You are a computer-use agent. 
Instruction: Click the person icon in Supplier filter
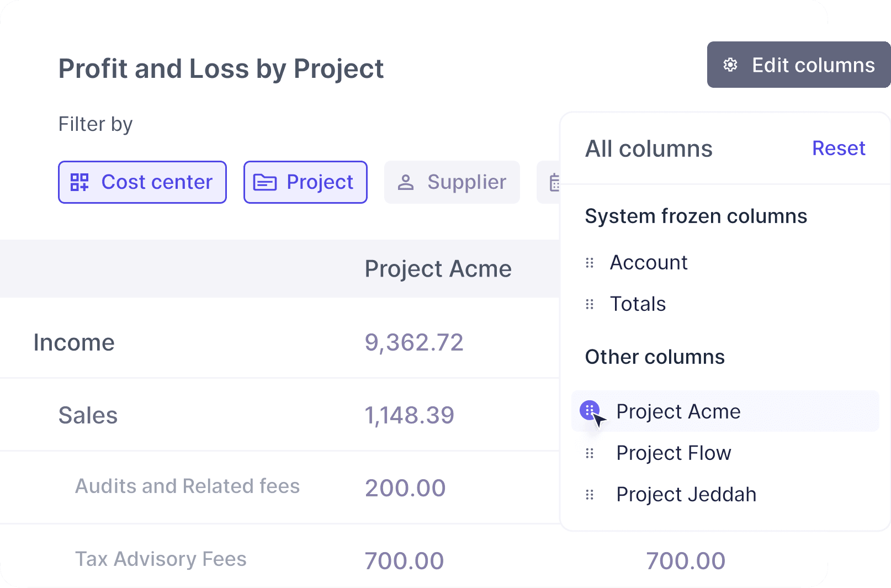[x=406, y=182]
